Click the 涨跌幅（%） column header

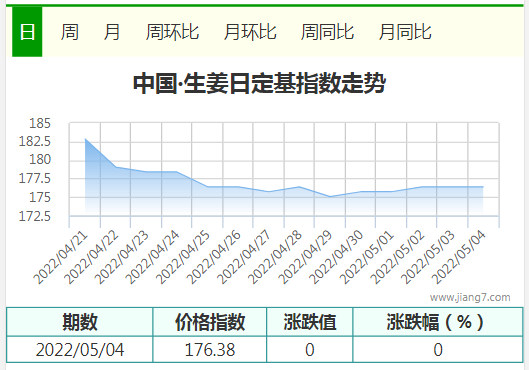(438, 322)
